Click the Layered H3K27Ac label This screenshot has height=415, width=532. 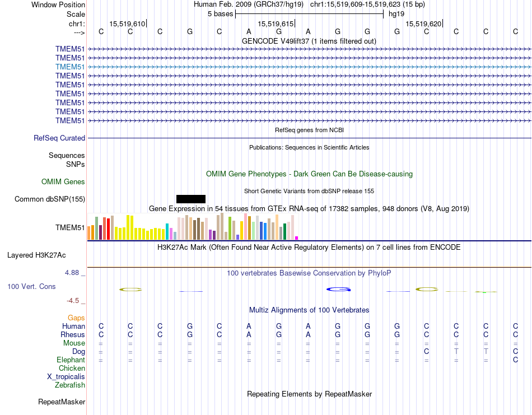pyautogui.click(x=36, y=255)
